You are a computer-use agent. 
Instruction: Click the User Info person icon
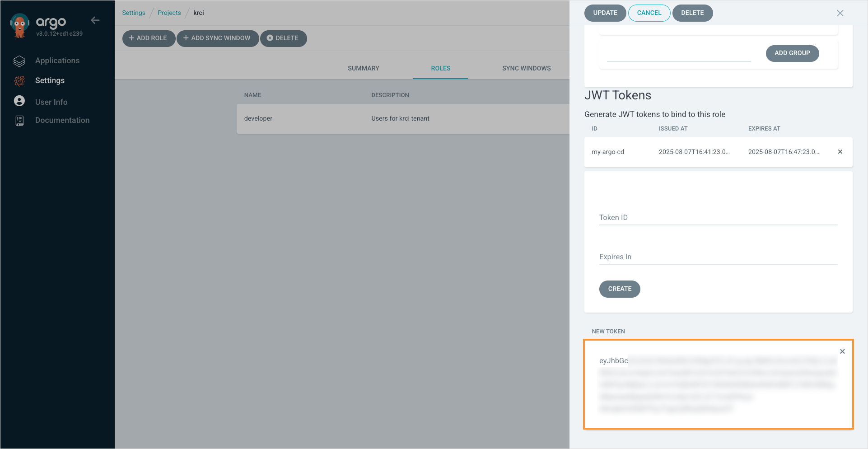(19, 100)
